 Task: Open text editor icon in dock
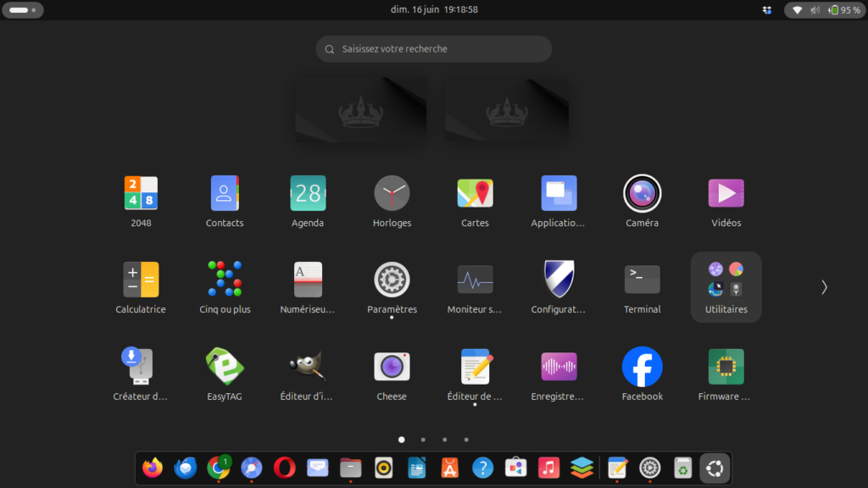(617, 468)
